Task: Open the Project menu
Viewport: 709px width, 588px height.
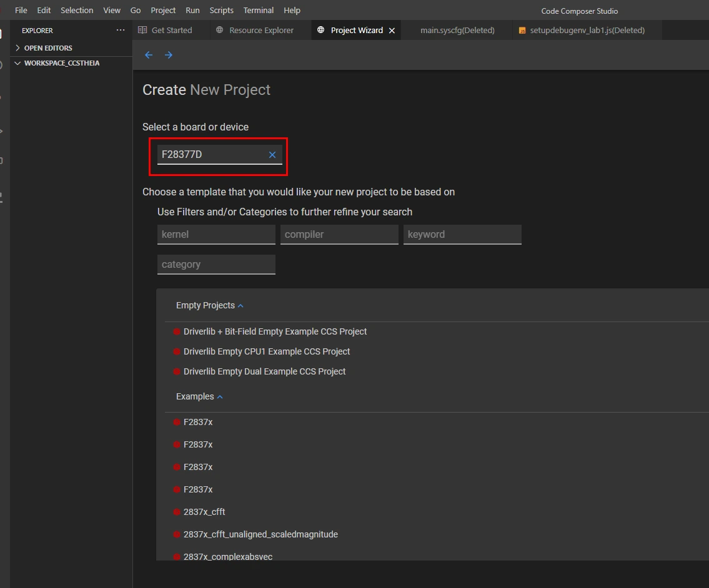Action: [x=163, y=10]
